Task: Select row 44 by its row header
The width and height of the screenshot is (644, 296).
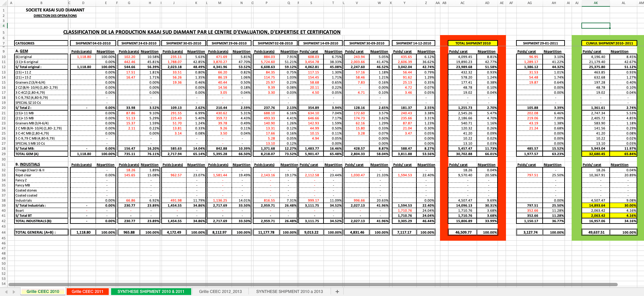Action: click(x=4, y=232)
